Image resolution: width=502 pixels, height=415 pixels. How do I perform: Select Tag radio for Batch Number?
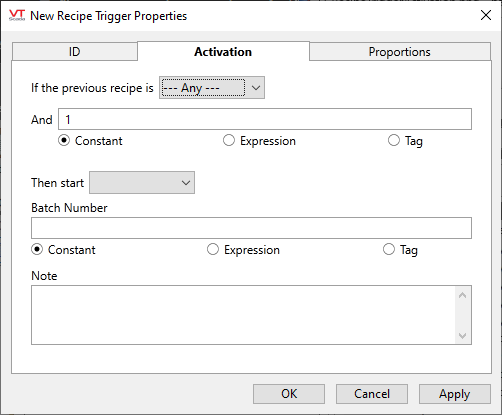pos(389,249)
